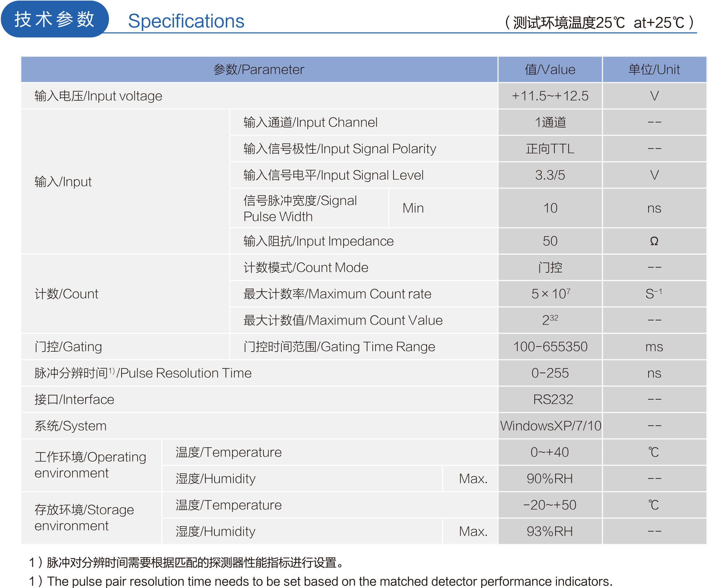This screenshot has height=588, width=708.
Task: Click the 5×10⁷ Maximum Count rate value
Action: 550,294
